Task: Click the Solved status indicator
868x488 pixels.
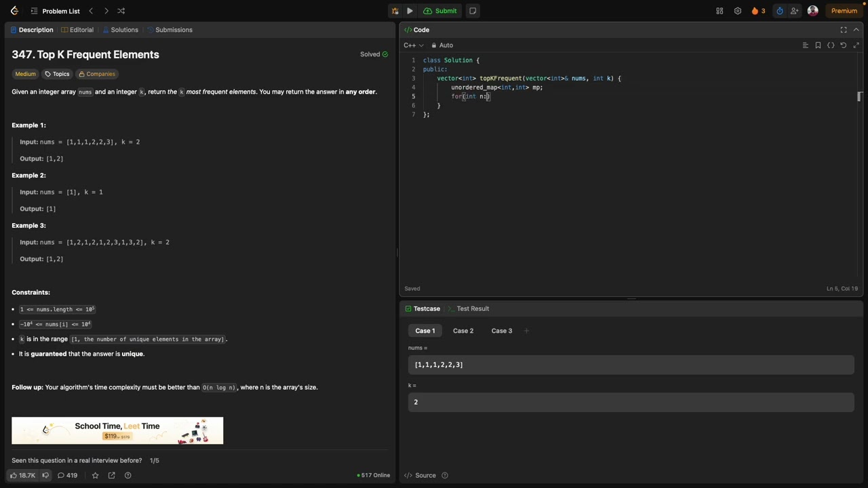Action: tap(374, 54)
